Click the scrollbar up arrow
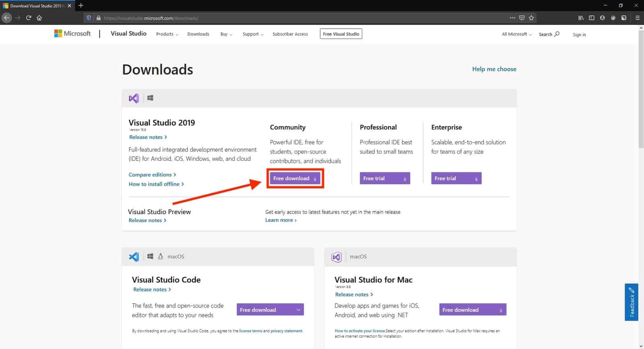 [x=641, y=28]
